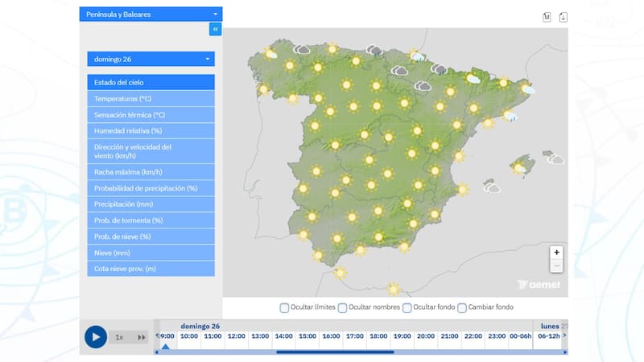This screenshot has width=644, height=362.
Task: Choose Cota nieve prov. (m) option
Action: click(x=151, y=269)
